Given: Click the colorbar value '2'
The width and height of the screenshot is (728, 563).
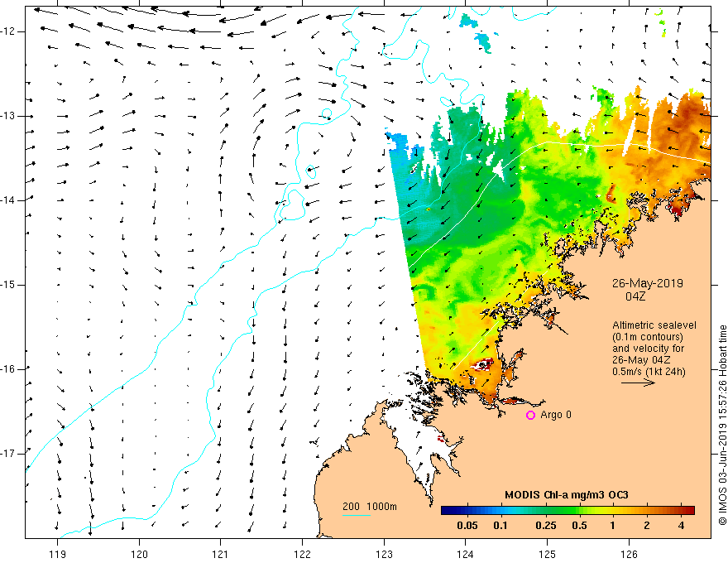Looking at the screenshot, I should coord(647,526).
